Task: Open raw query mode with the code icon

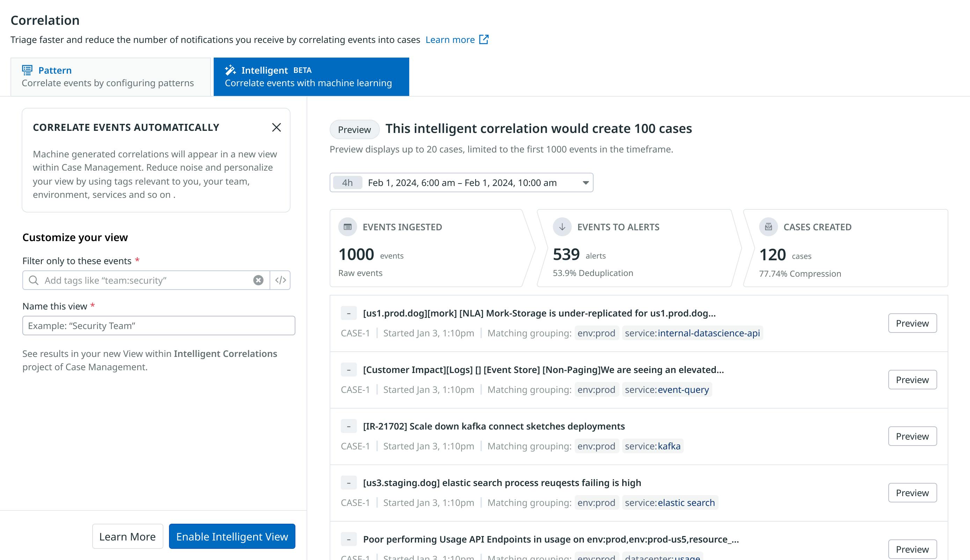Action: pyautogui.click(x=281, y=281)
